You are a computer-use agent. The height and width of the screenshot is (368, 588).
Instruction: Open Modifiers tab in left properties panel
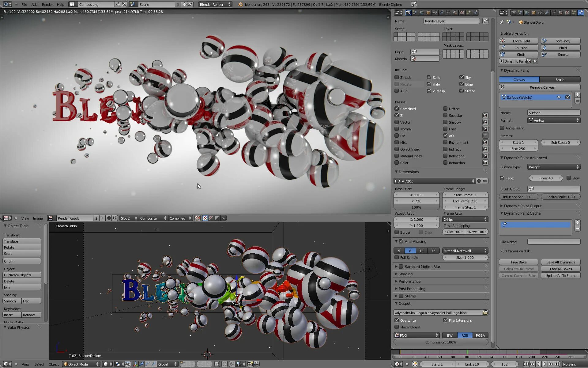442,13
